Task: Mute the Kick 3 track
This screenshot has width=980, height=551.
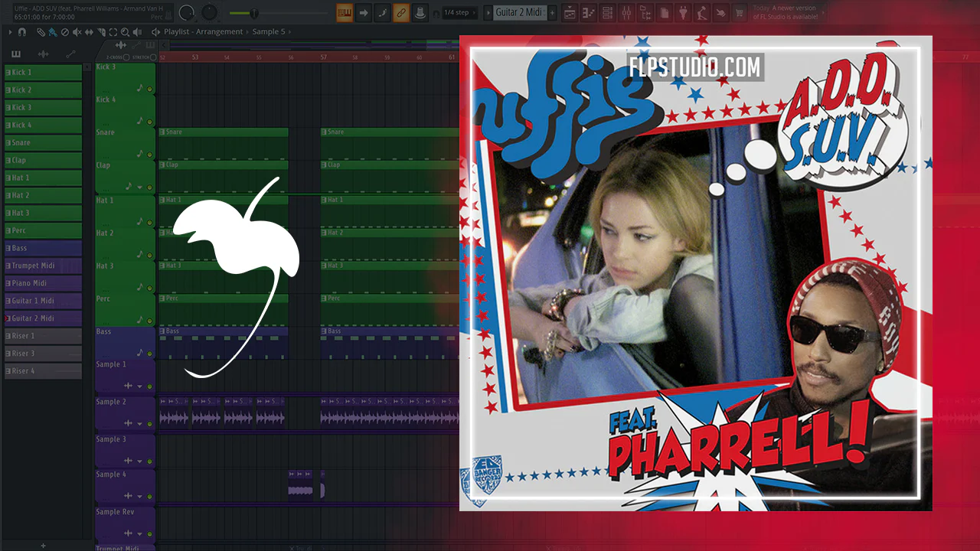Action: pos(149,90)
